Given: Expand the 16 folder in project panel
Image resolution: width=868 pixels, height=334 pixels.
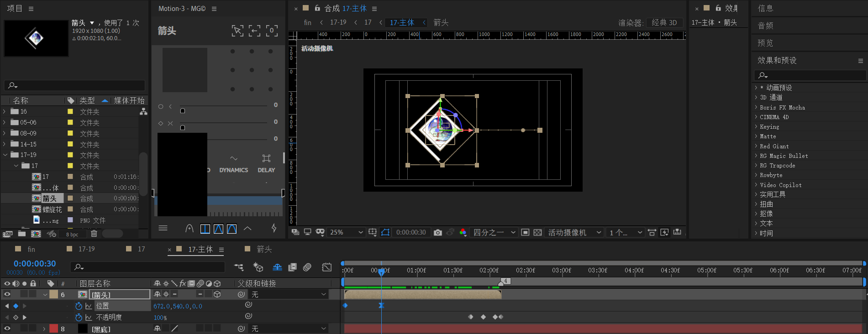Looking at the screenshot, I should pyautogui.click(x=5, y=111).
